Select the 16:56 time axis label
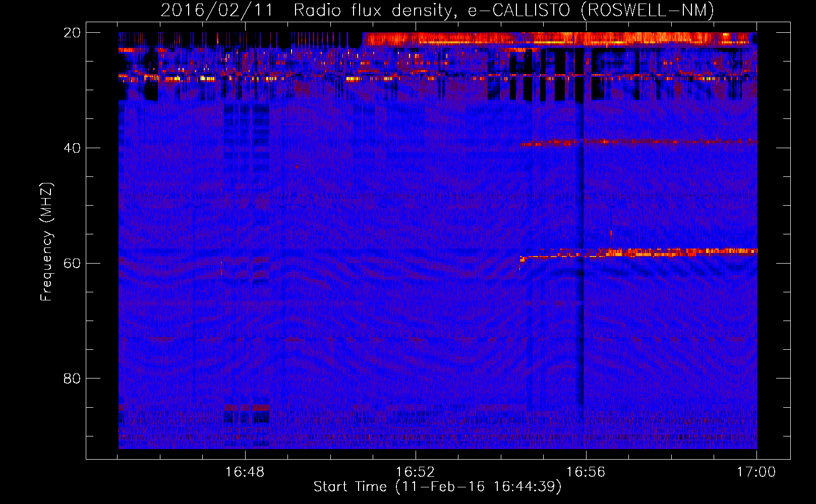 [586, 472]
